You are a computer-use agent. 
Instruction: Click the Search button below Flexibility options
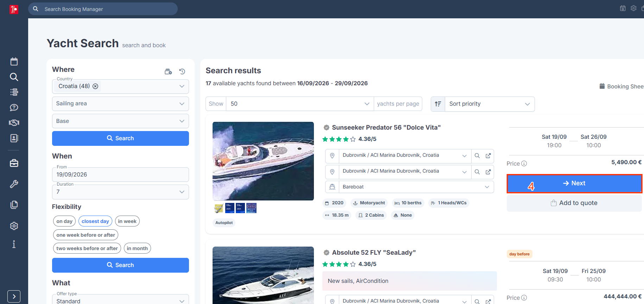(x=120, y=265)
